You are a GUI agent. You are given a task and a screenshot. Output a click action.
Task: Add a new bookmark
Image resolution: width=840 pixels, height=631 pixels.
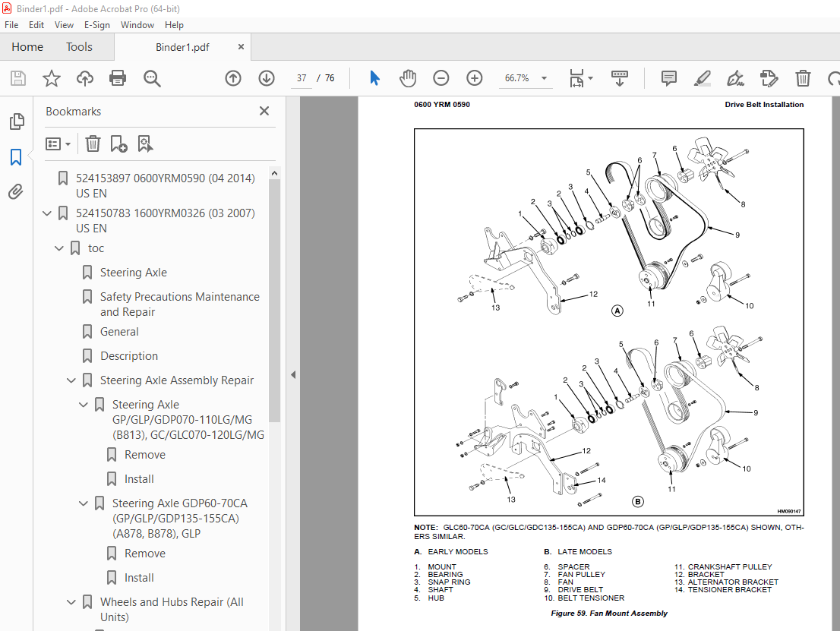tap(118, 144)
